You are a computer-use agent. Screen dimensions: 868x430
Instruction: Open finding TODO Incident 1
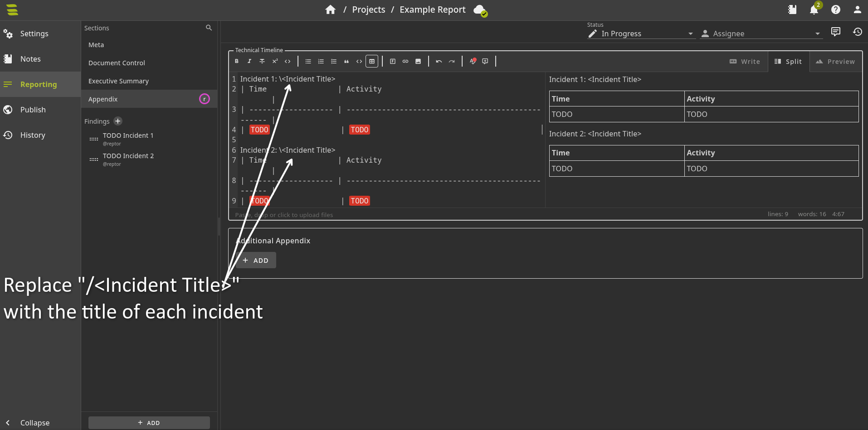pyautogui.click(x=149, y=139)
